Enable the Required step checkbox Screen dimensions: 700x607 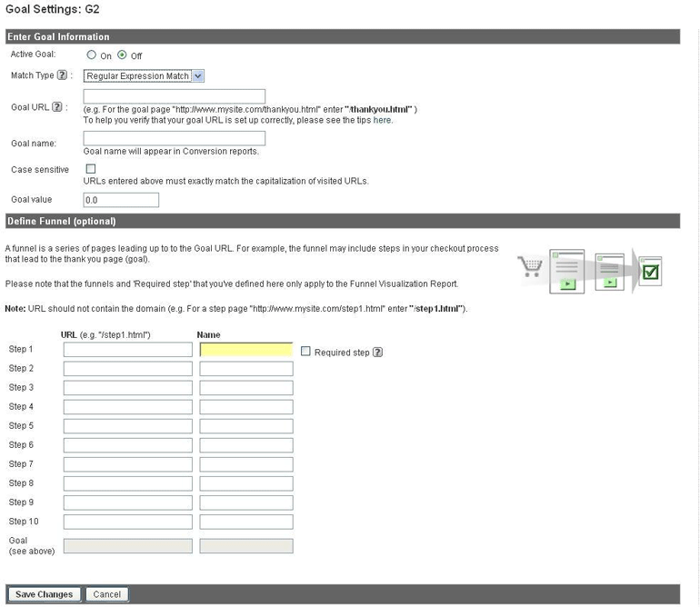point(305,352)
